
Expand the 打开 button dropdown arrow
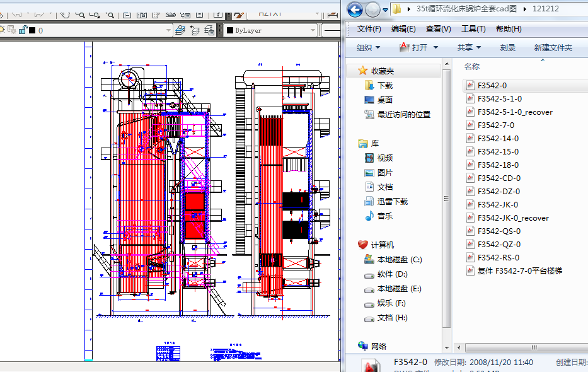tap(436, 47)
